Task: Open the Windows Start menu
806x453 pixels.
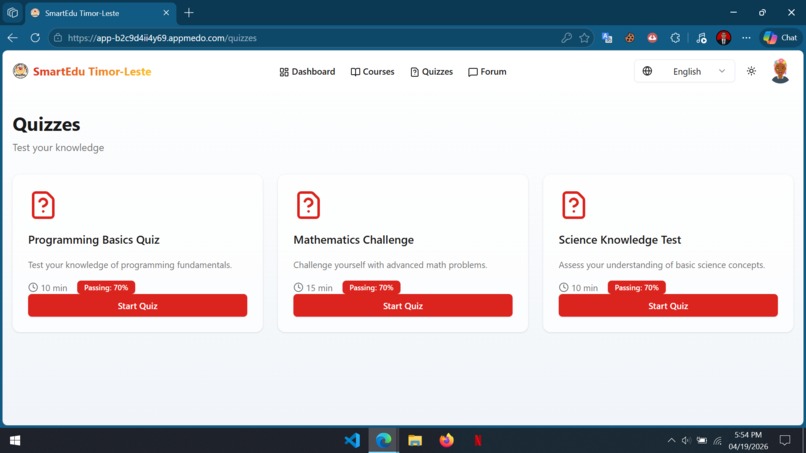Action: coord(15,441)
